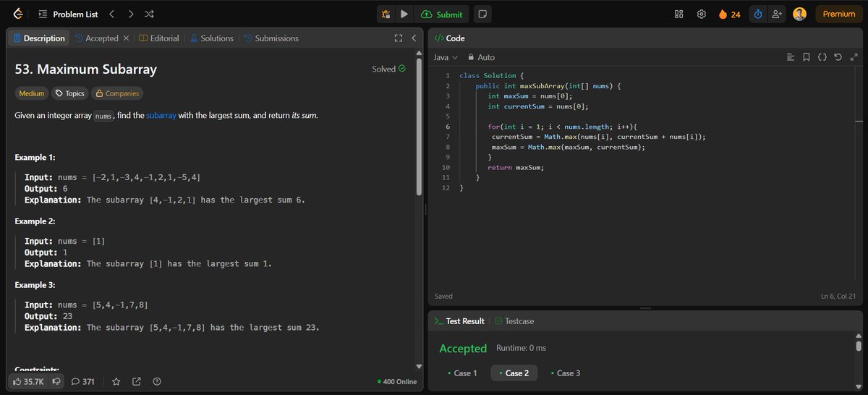
Task: Expand the code editor to fullscreen
Action: (853, 57)
